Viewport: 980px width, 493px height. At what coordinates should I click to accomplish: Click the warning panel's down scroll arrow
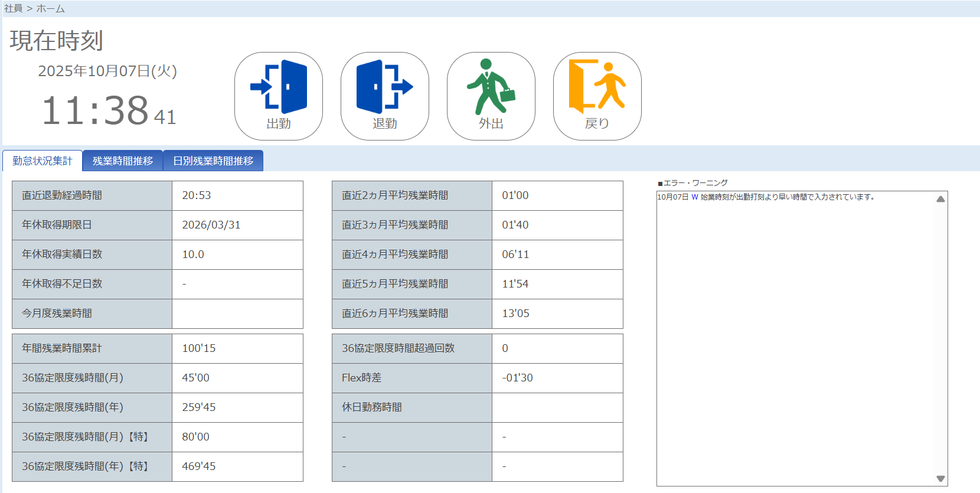coord(940,479)
